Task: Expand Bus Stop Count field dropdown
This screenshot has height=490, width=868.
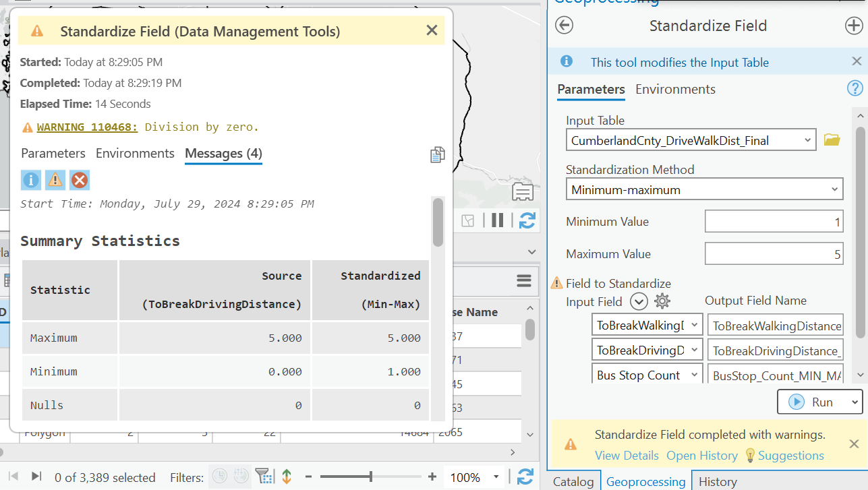Action: click(x=693, y=375)
